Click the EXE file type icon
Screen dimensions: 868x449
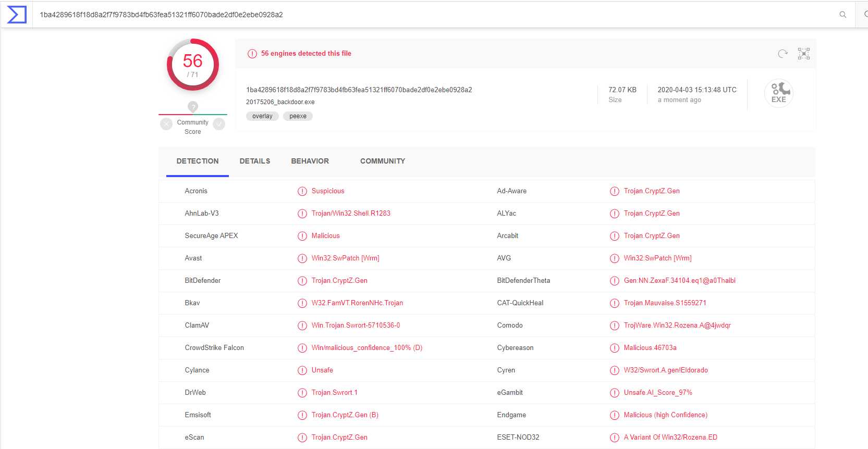(x=779, y=93)
